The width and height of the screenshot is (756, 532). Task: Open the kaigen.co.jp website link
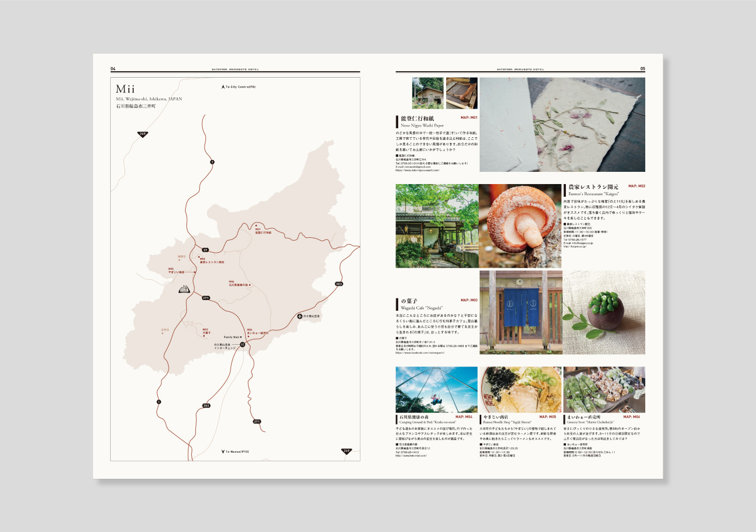pos(575,247)
